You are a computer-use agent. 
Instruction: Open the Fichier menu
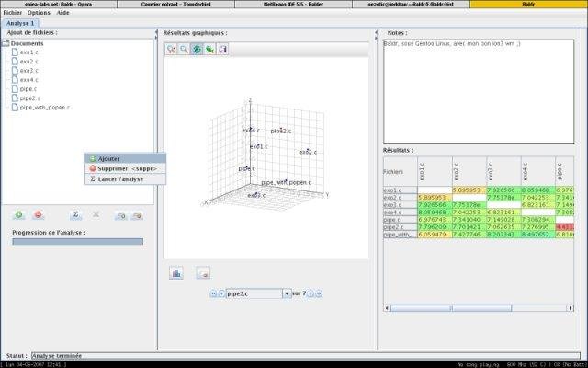point(13,12)
